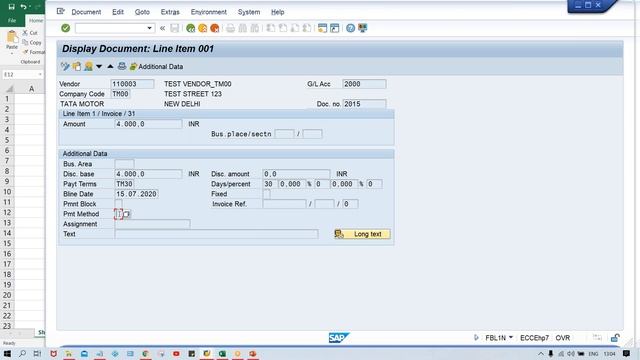Click the Print icon in standard toolbar
This screenshot has width=640, height=360.
[231, 28]
